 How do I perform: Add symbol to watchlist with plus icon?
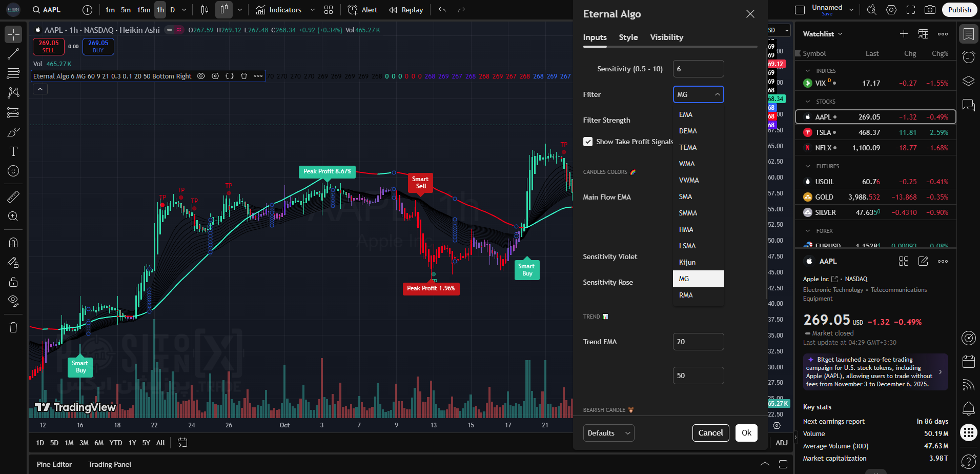coord(904,34)
